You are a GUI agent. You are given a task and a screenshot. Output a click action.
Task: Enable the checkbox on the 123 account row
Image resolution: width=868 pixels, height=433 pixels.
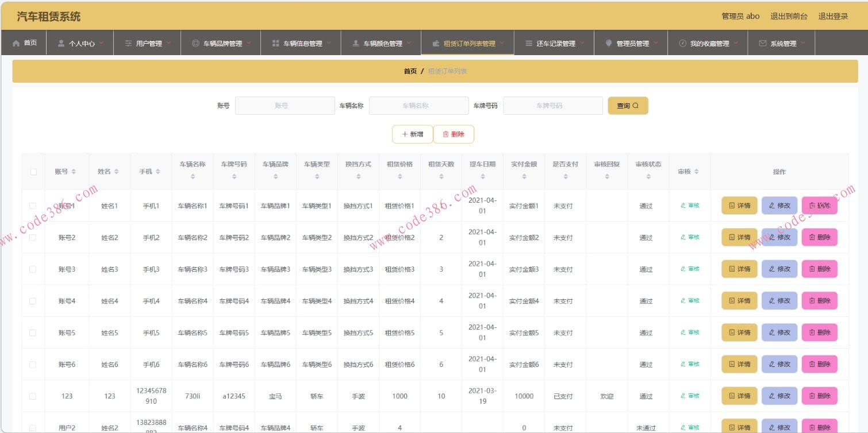33,396
